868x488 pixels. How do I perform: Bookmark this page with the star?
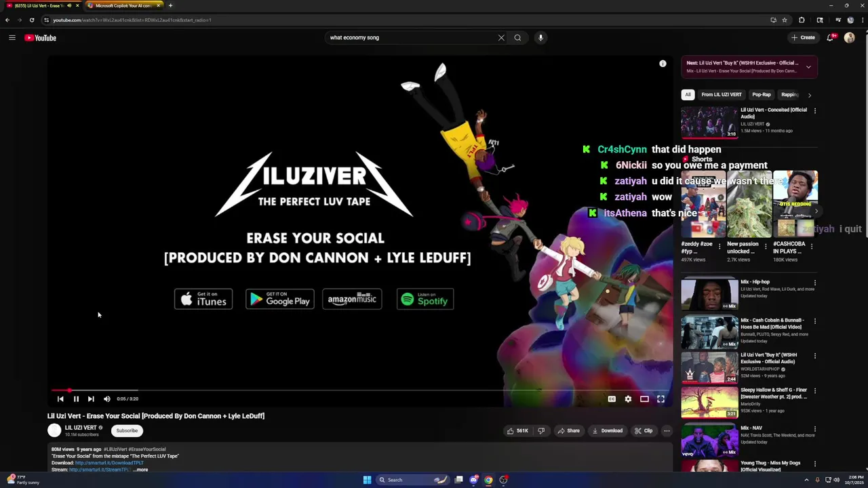point(785,20)
